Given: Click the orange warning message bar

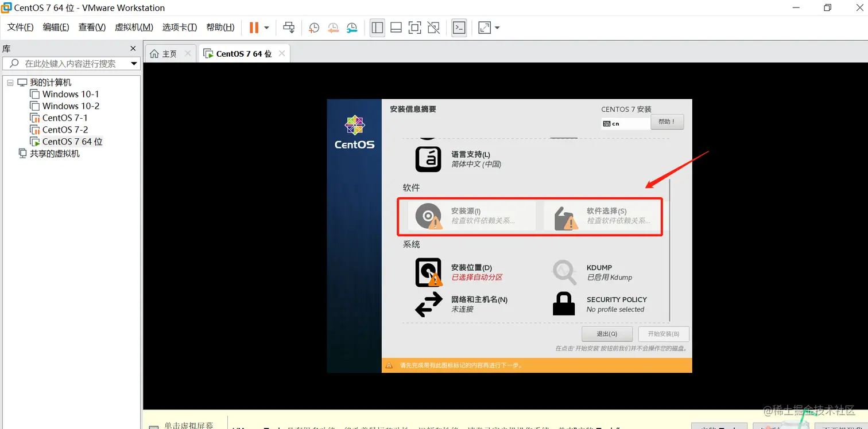Looking at the screenshot, I should [537, 365].
